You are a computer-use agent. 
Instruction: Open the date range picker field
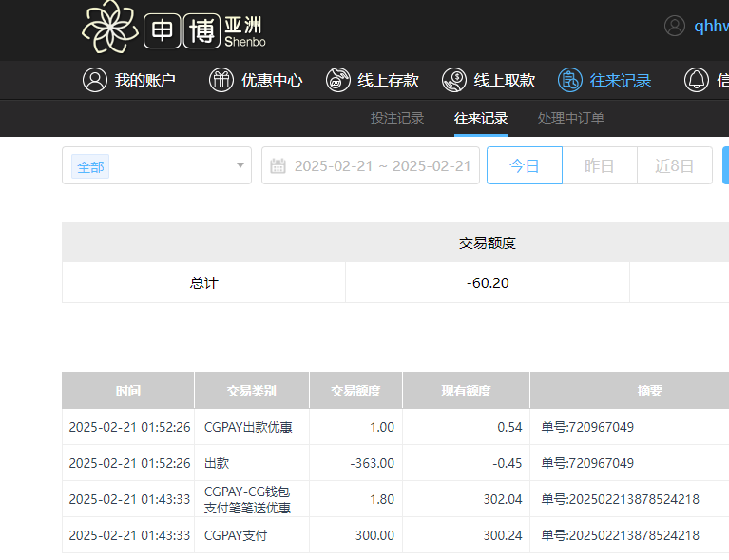(382, 166)
